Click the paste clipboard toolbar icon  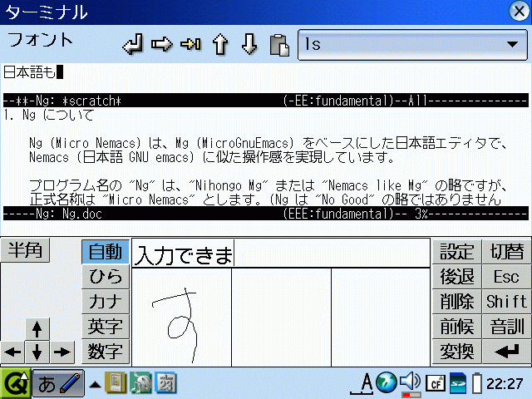pos(279,45)
